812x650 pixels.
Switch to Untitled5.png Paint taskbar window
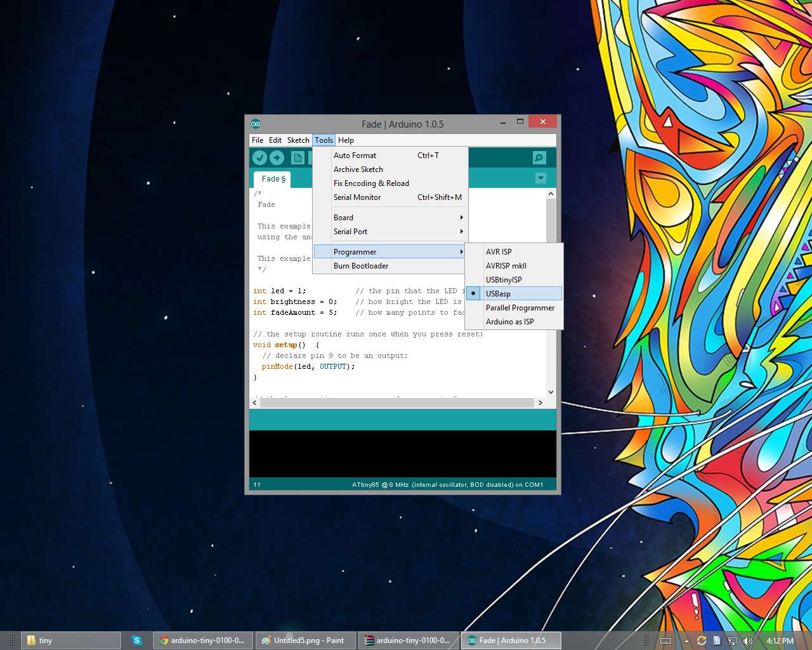point(306,640)
